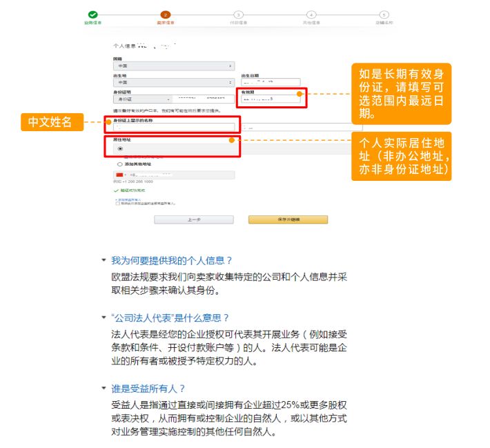Select the existing residential address radio button
Image resolution: width=490 pixels, height=448 pixels.
(120, 149)
